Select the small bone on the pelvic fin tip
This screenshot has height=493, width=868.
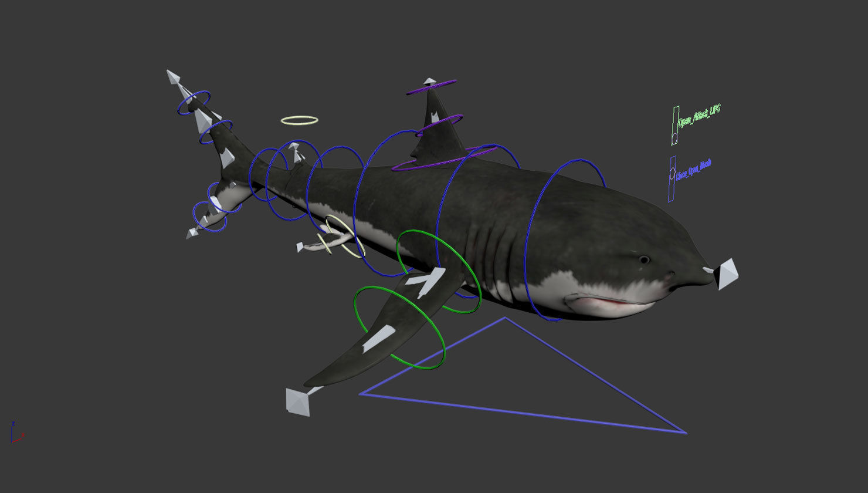(300, 247)
